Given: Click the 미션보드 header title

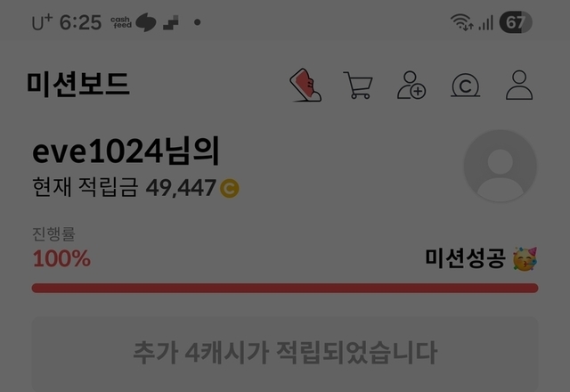Looking at the screenshot, I should pos(78,85).
